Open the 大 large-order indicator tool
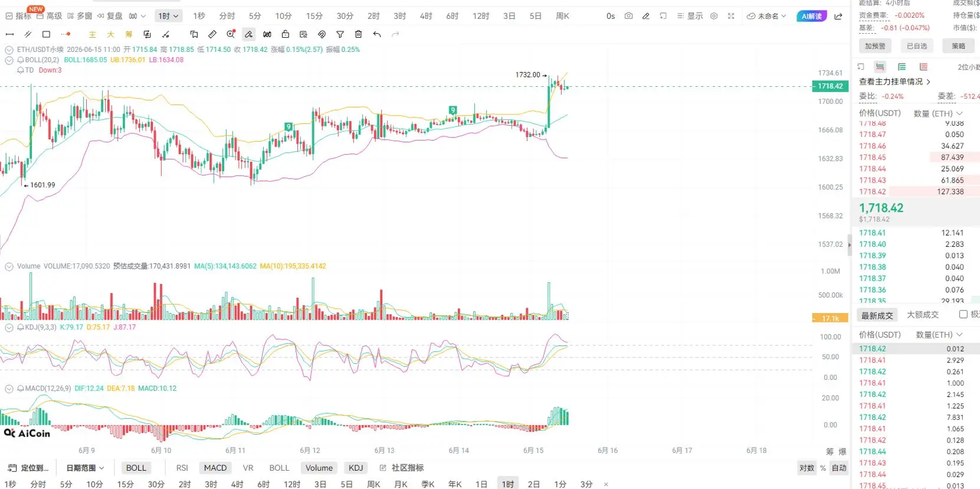The image size is (980, 489). (110, 34)
